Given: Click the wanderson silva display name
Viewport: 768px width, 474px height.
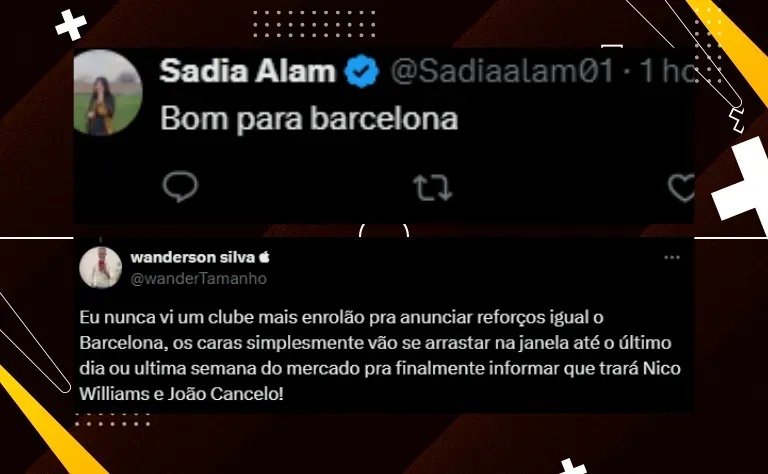Looking at the screenshot, I should pyautogui.click(x=193, y=257).
